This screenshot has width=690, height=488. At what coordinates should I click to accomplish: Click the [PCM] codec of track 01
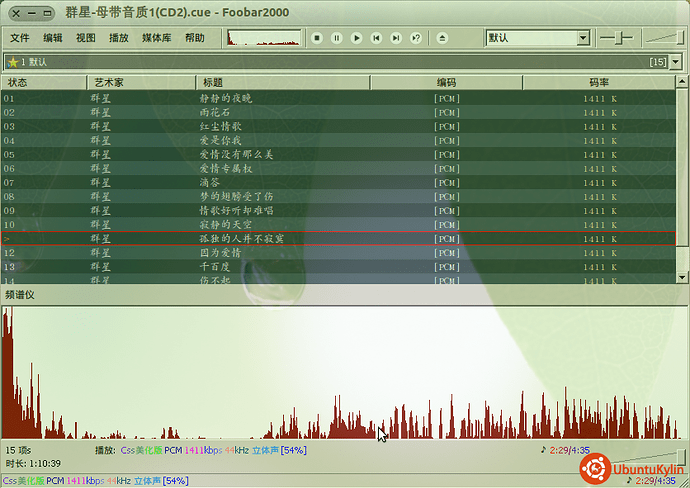point(447,99)
